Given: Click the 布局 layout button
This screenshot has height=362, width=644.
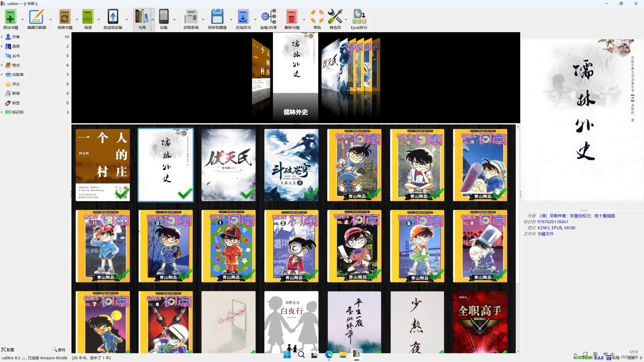Looking at the screenshot, I should tap(613, 358).
